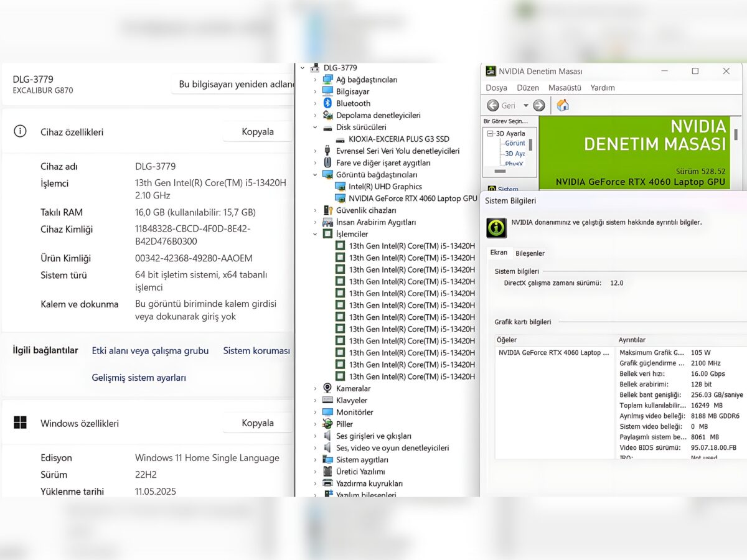Click the İşlemciler processor category icon
747x560 pixels.
(327, 234)
